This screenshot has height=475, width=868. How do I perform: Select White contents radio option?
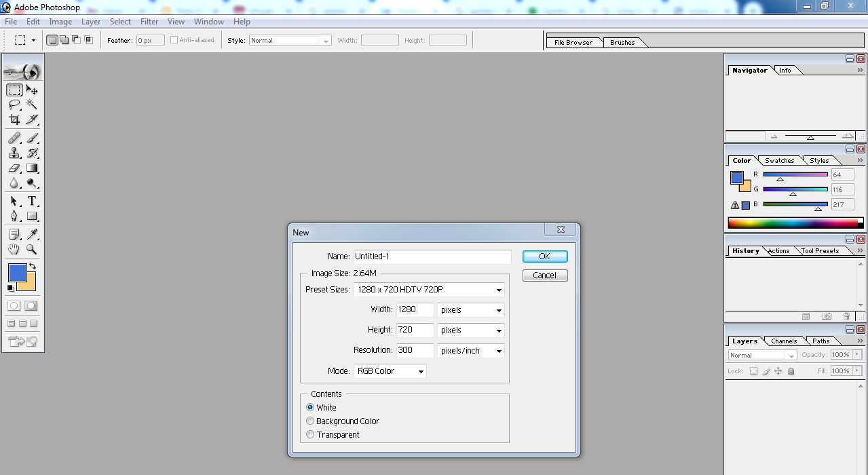[x=310, y=408]
